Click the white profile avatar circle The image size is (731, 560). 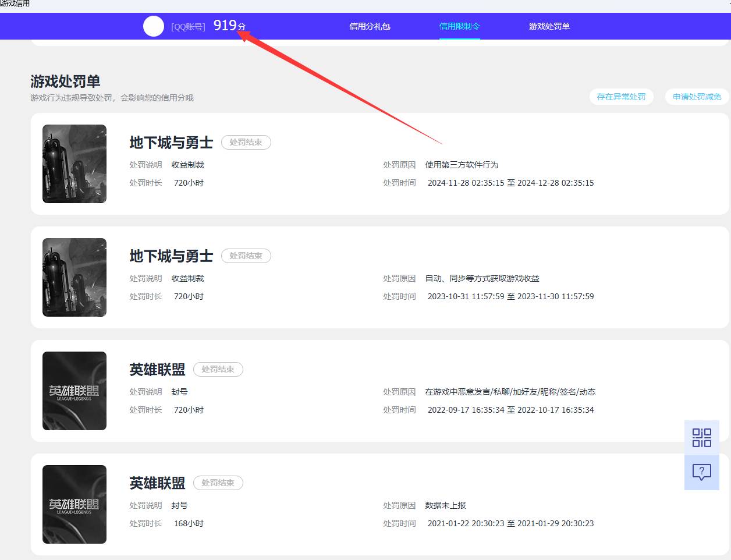154,26
